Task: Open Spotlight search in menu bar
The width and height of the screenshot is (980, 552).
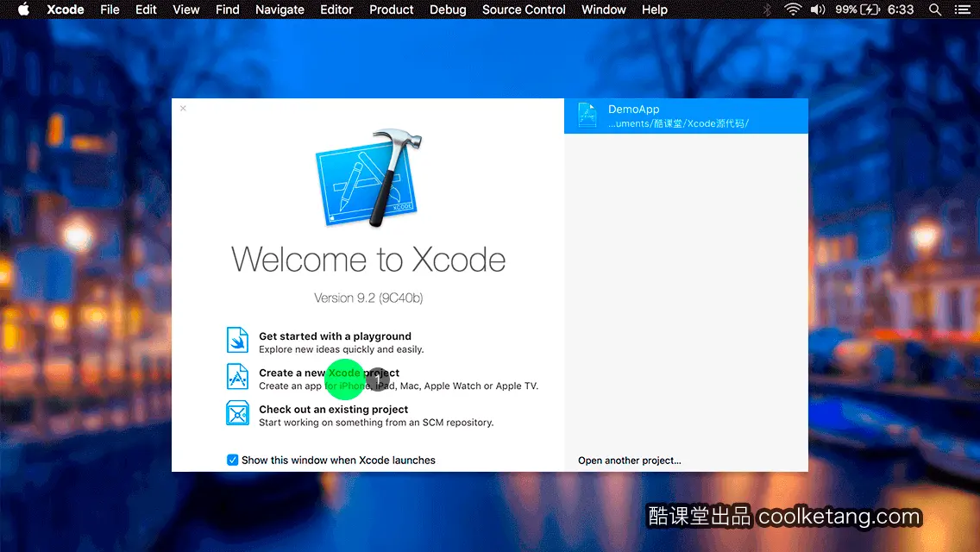Action: pos(935,9)
